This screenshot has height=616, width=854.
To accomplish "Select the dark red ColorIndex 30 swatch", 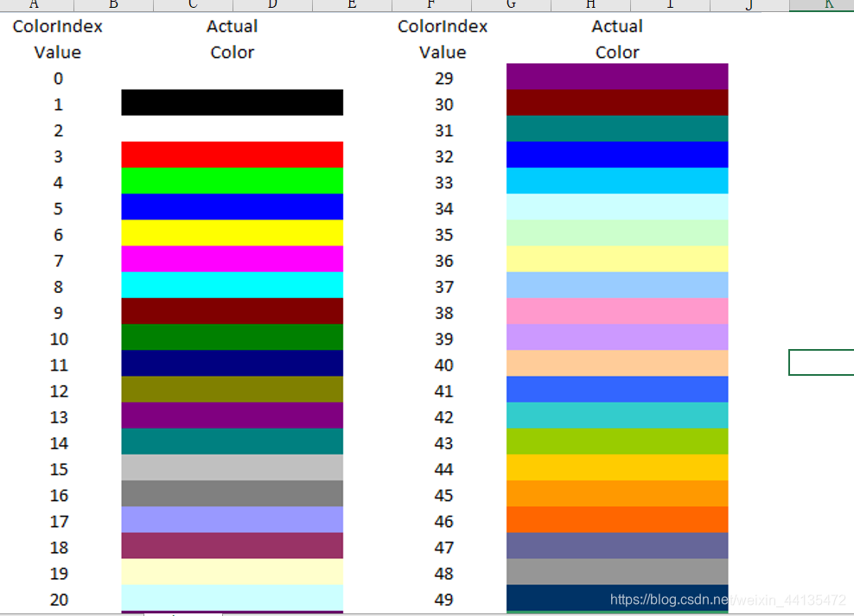I will [617, 103].
